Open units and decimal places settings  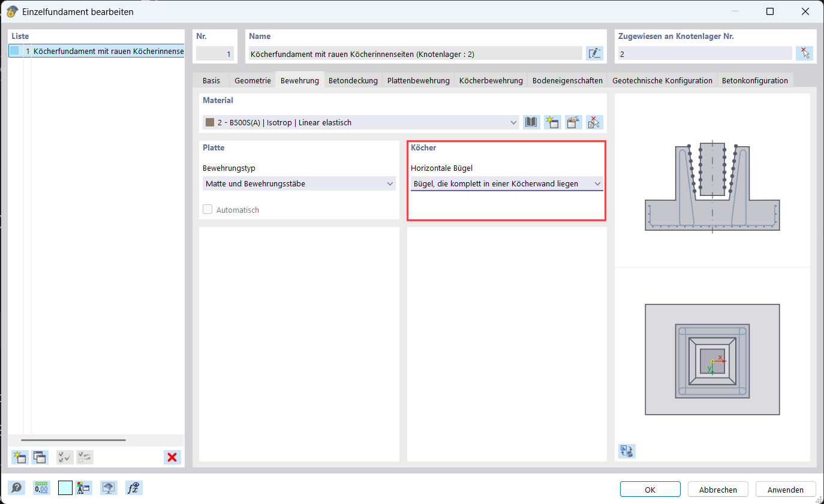click(x=41, y=487)
